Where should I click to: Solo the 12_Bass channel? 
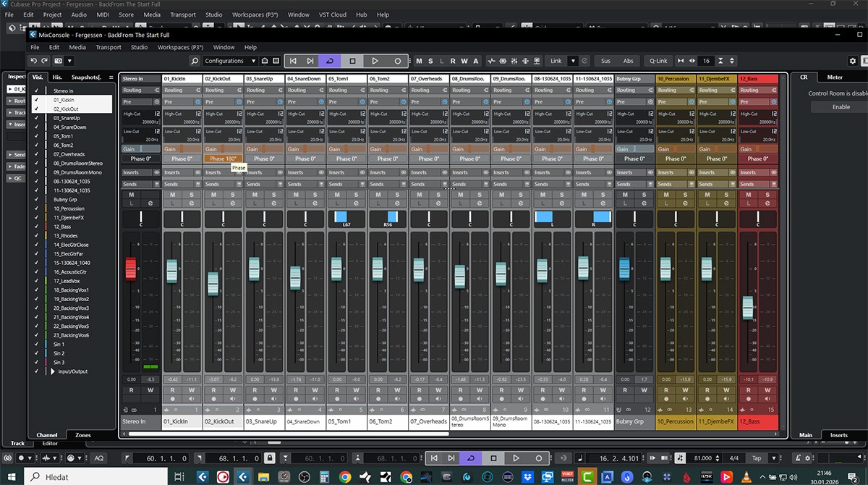click(x=768, y=195)
